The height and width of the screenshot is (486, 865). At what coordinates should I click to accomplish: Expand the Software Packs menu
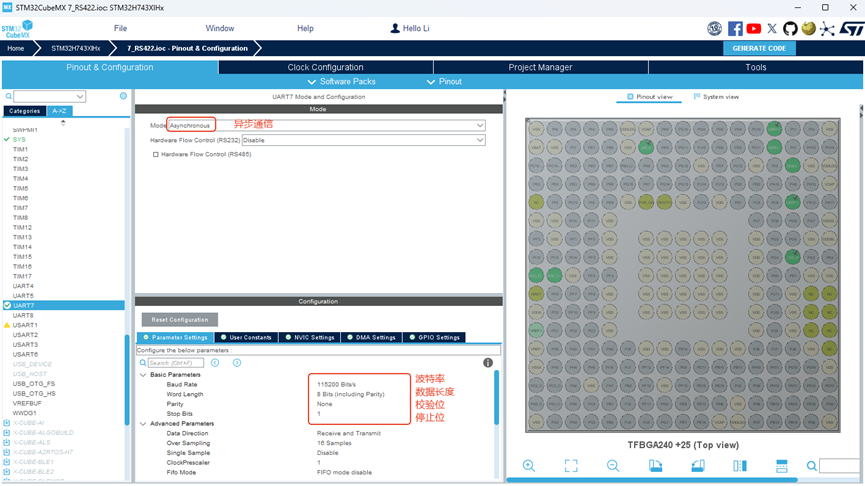click(341, 82)
